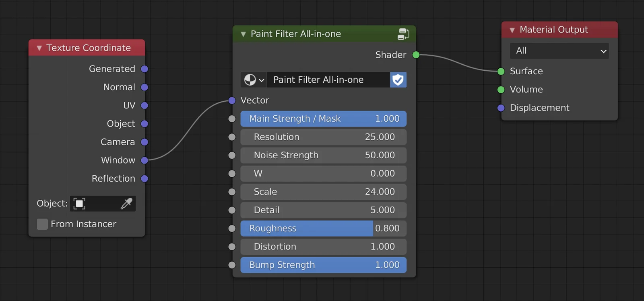
Task: Click the Window output socket
Action: (144, 160)
